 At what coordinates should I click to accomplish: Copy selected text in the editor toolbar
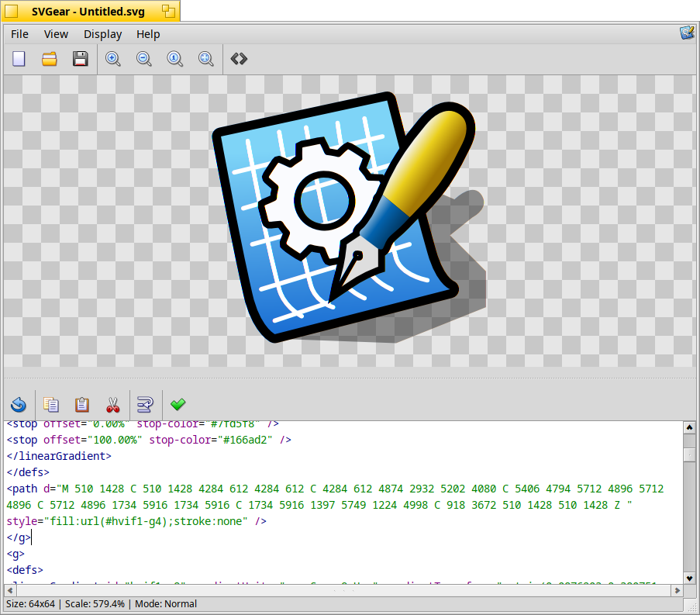tap(51, 404)
